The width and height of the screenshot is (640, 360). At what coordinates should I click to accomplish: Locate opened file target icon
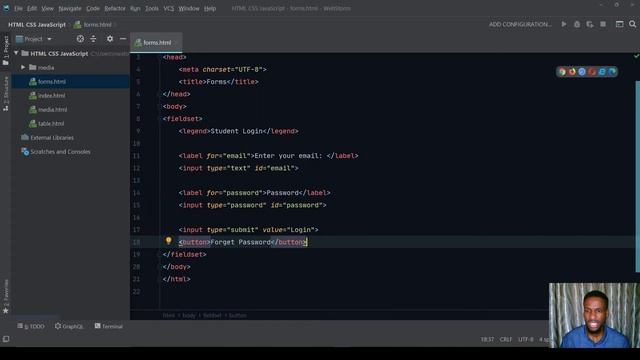point(80,39)
